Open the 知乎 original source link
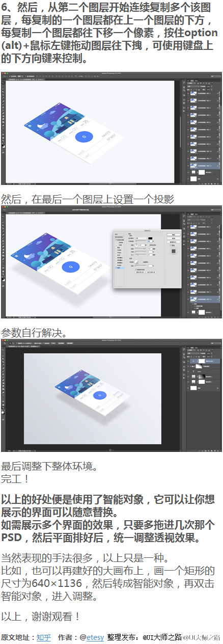This screenshot has width=223, height=644. pyautogui.click(x=44, y=637)
